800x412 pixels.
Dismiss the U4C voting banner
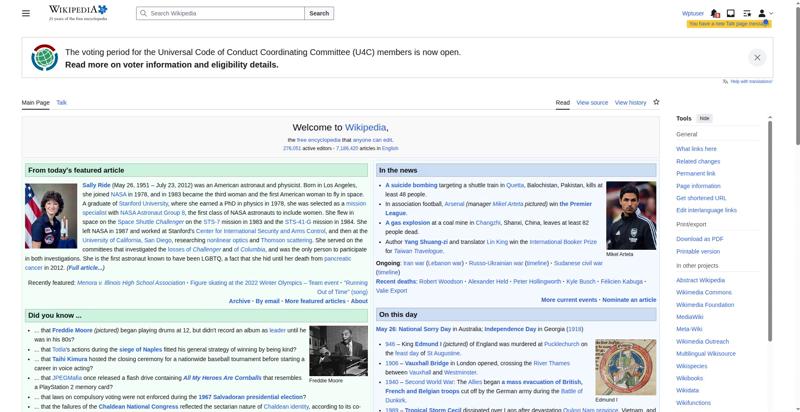[757, 58]
